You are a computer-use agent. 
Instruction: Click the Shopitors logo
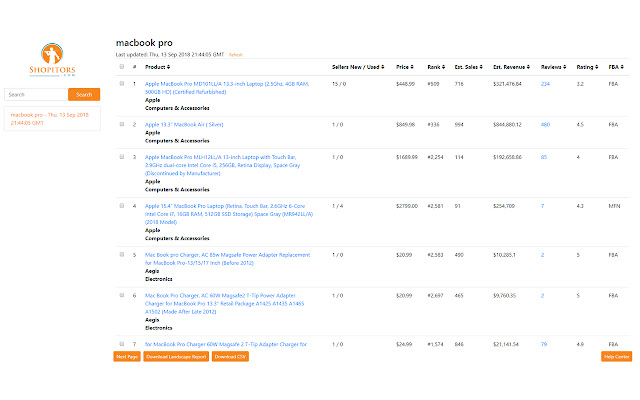[52, 60]
